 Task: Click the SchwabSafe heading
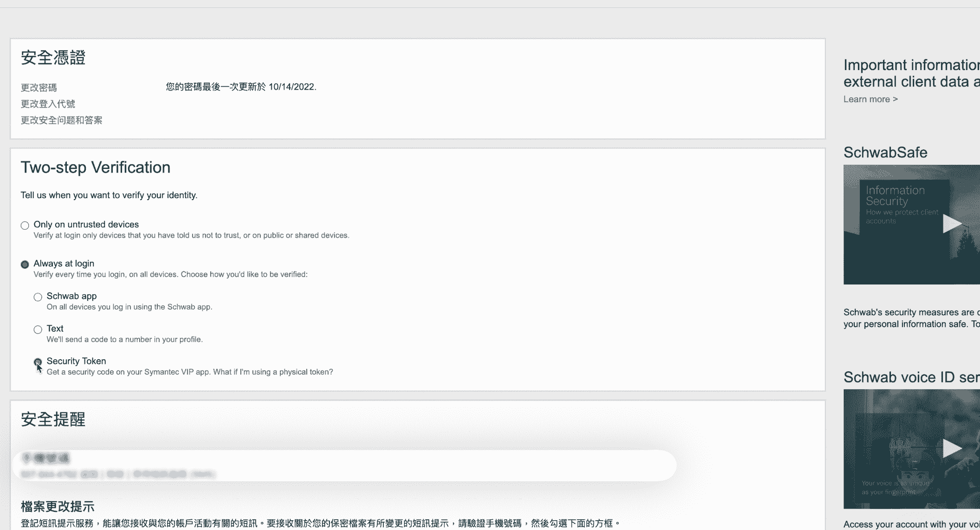click(885, 153)
